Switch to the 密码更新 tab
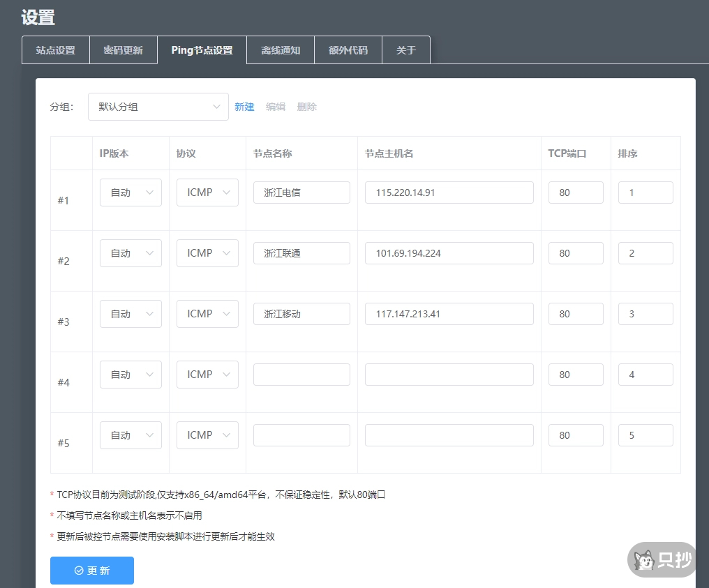Screen dimensions: 709x588 tap(123, 50)
